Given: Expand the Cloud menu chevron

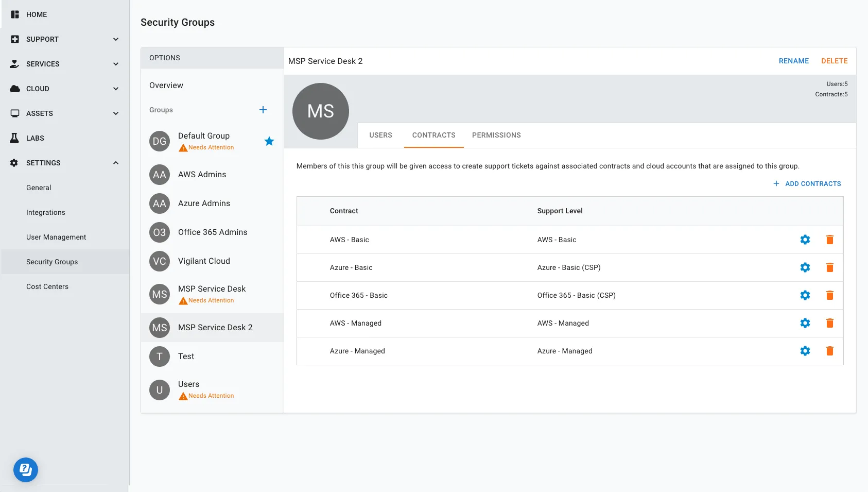Looking at the screenshot, I should pyautogui.click(x=116, y=89).
